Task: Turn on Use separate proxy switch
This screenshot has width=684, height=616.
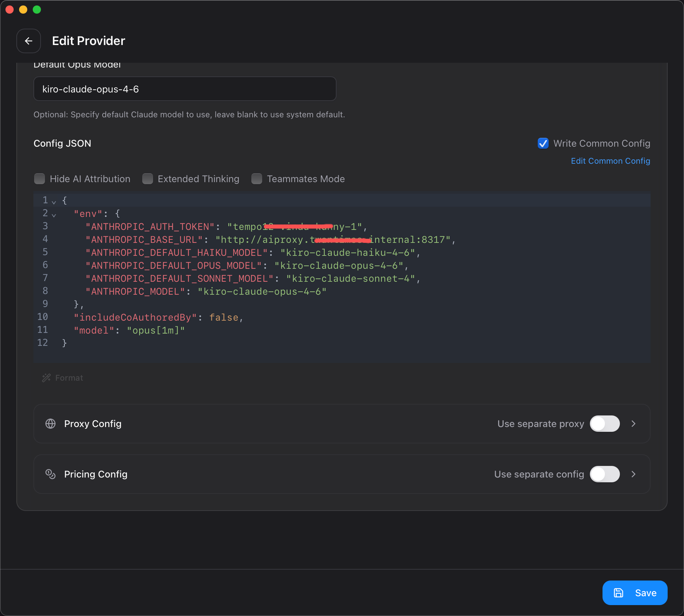Action: click(x=605, y=424)
